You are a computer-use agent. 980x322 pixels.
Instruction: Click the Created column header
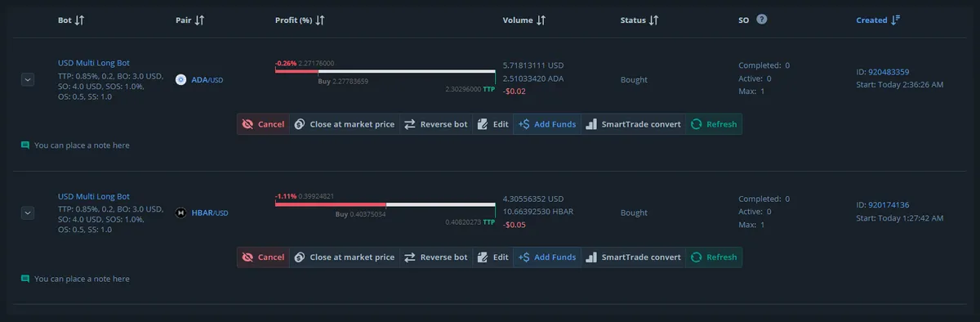tap(871, 20)
